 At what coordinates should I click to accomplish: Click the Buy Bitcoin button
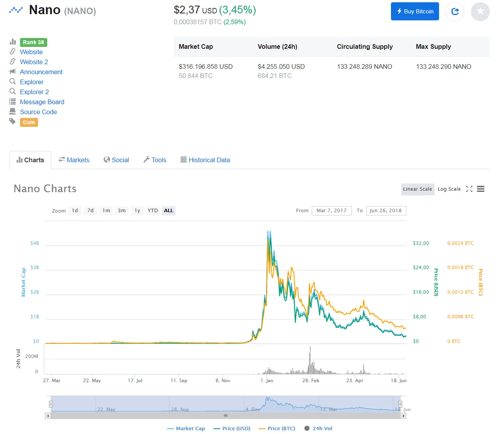(x=415, y=11)
